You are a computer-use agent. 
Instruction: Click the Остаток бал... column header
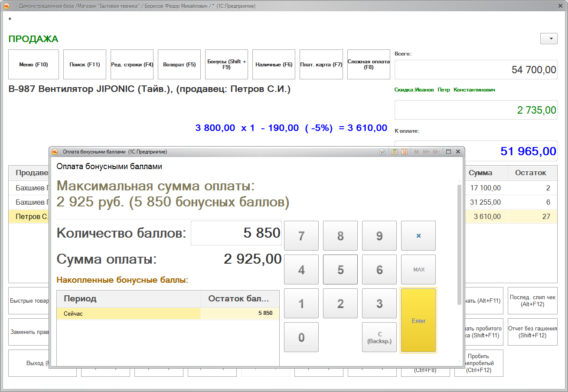pyautogui.click(x=240, y=299)
